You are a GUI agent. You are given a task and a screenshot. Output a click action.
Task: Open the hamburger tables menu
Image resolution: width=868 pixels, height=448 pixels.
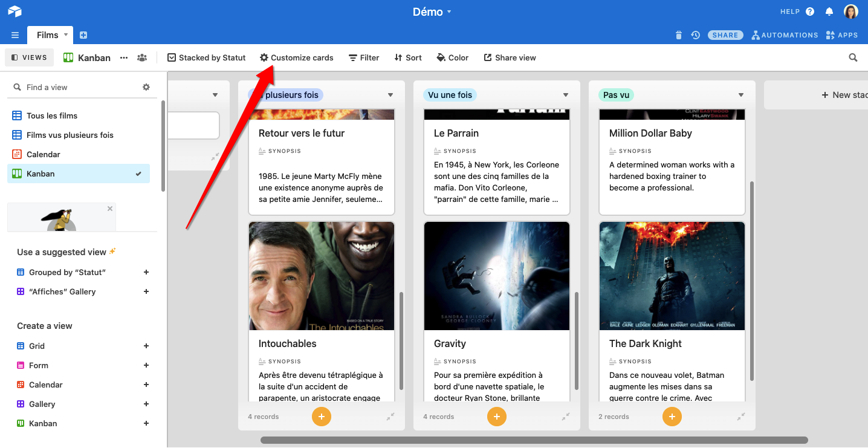tap(15, 35)
